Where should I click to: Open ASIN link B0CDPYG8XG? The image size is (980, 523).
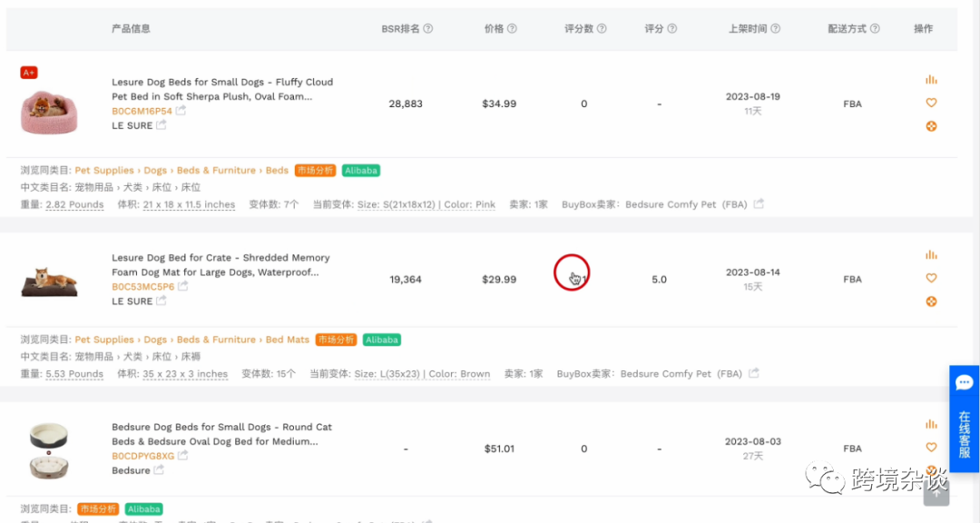click(143, 456)
